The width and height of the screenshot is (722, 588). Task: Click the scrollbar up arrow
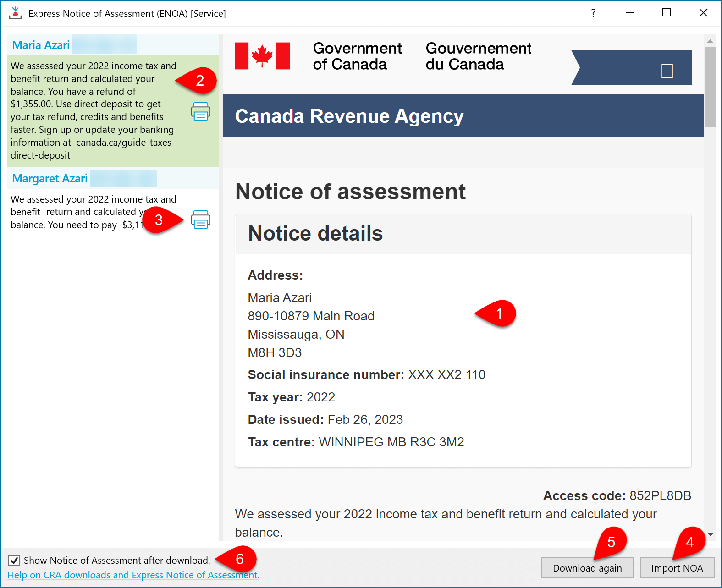click(710, 41)
